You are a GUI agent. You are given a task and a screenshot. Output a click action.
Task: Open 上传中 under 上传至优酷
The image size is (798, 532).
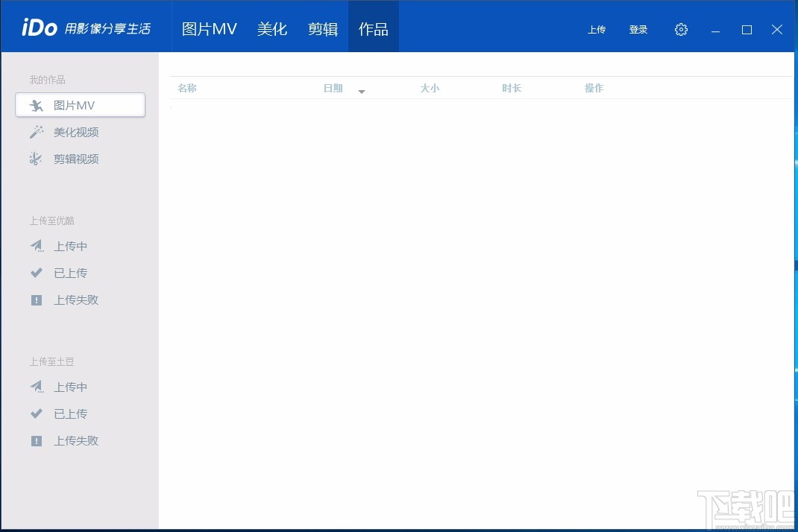(x=70, y=246)
